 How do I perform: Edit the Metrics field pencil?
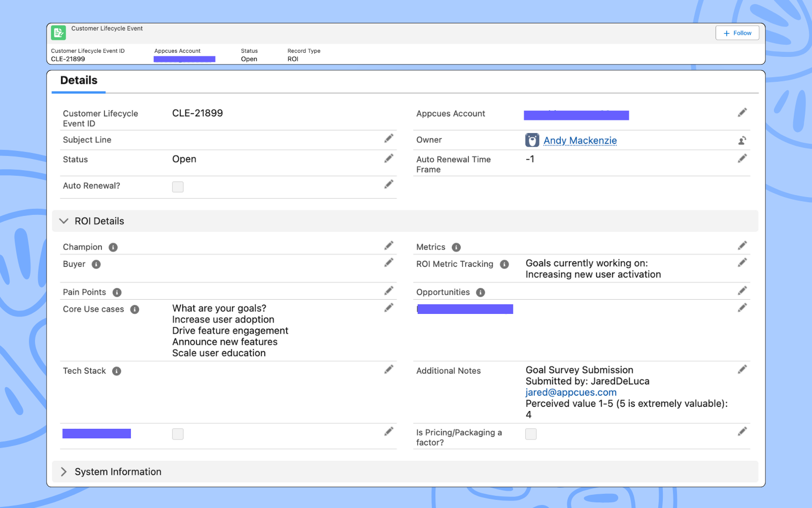[742, 245]
